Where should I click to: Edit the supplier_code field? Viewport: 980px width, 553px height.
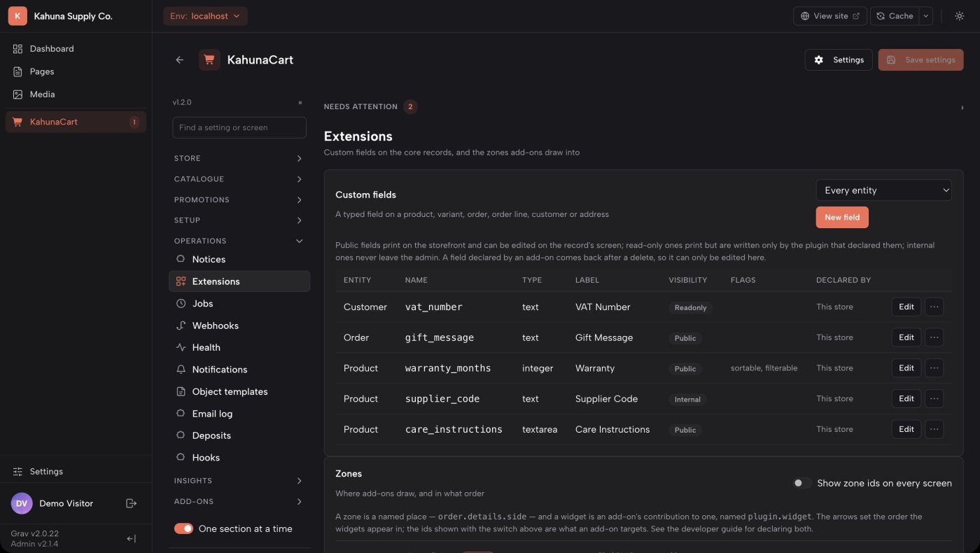[906, 399]
